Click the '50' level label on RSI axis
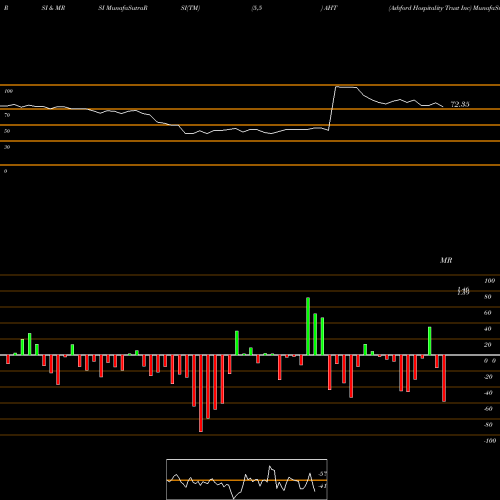Screen dimensions: 500x500 (7, 131)
